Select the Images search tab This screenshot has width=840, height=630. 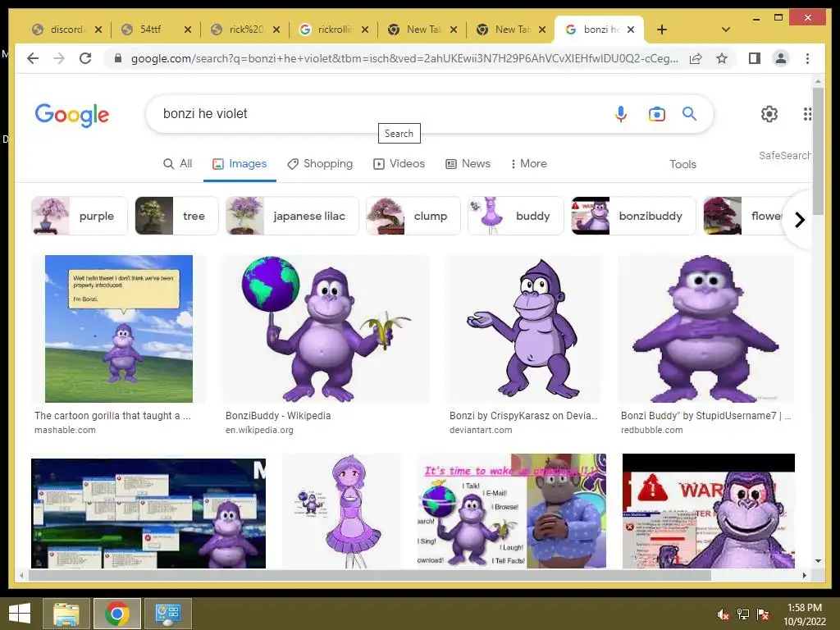click(x=240, y=163)
